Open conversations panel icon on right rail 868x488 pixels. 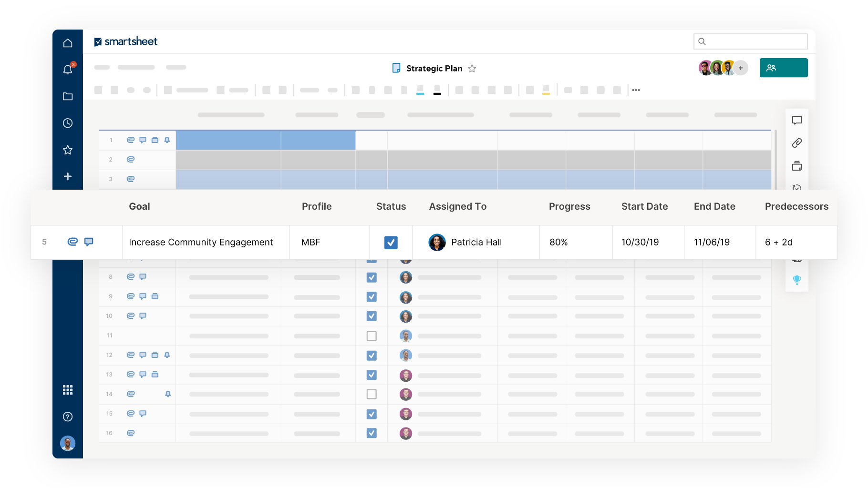point(796,120)
